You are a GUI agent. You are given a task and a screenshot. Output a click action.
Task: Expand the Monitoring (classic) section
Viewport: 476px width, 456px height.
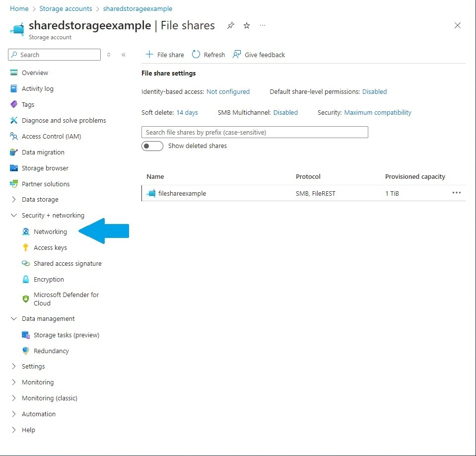pos(14,398)
